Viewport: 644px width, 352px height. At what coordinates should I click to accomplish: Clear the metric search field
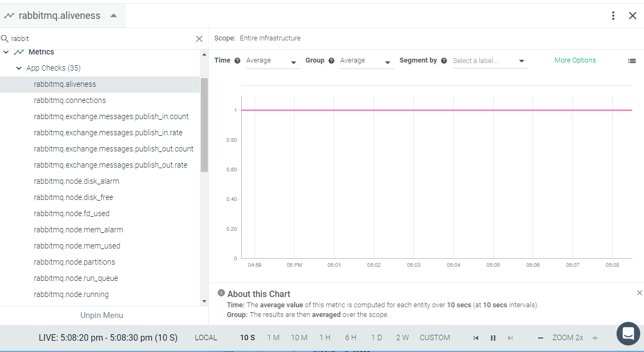coord(199,39)
